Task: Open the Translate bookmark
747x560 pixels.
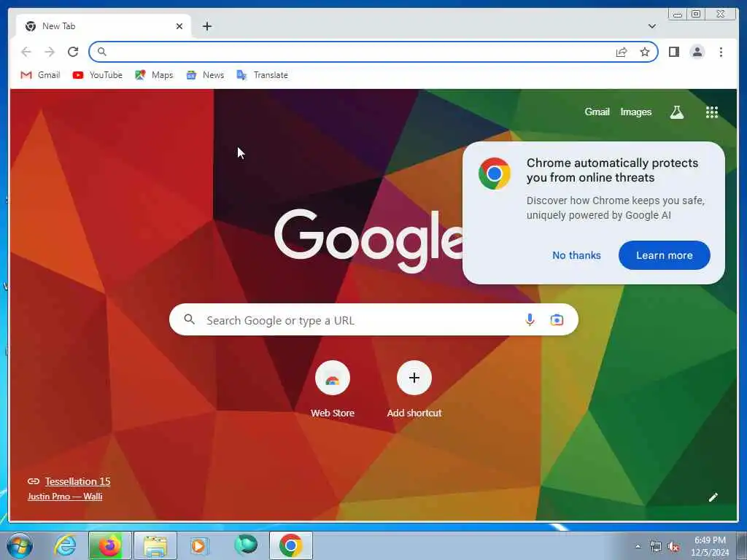Action: click(x=263, y=75)
